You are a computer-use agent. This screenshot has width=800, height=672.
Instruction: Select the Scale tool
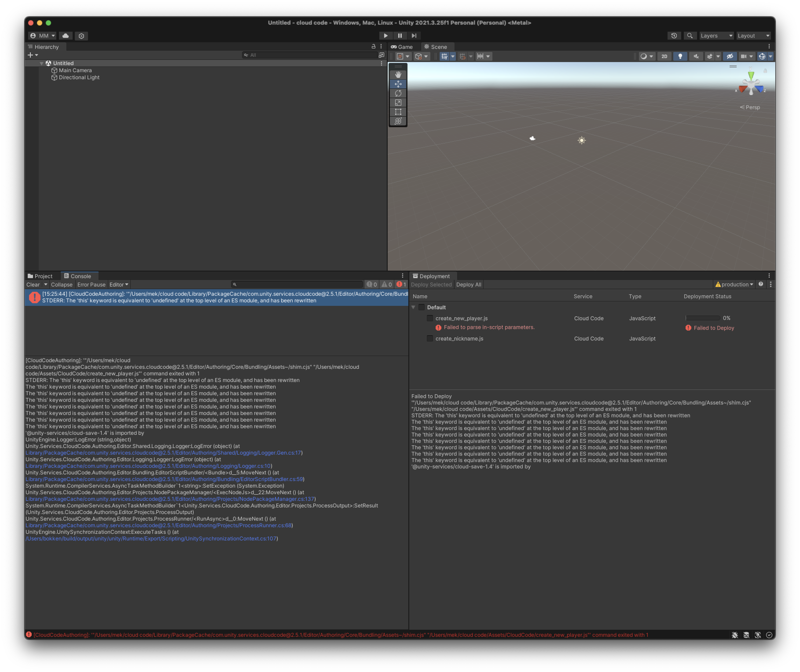(398, 103)
